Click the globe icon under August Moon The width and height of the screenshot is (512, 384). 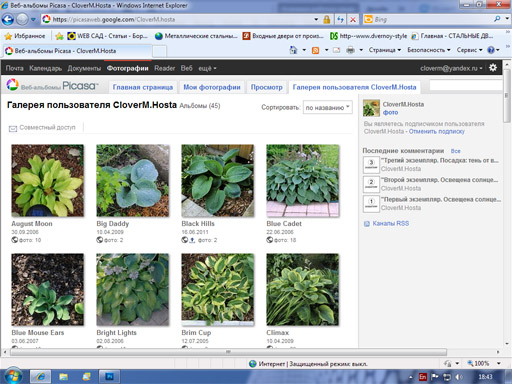point(15,240)
